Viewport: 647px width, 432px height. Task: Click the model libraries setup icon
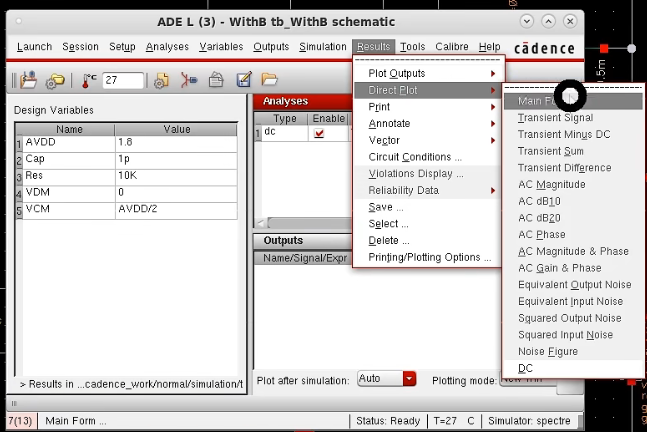(x=161, y=80)
